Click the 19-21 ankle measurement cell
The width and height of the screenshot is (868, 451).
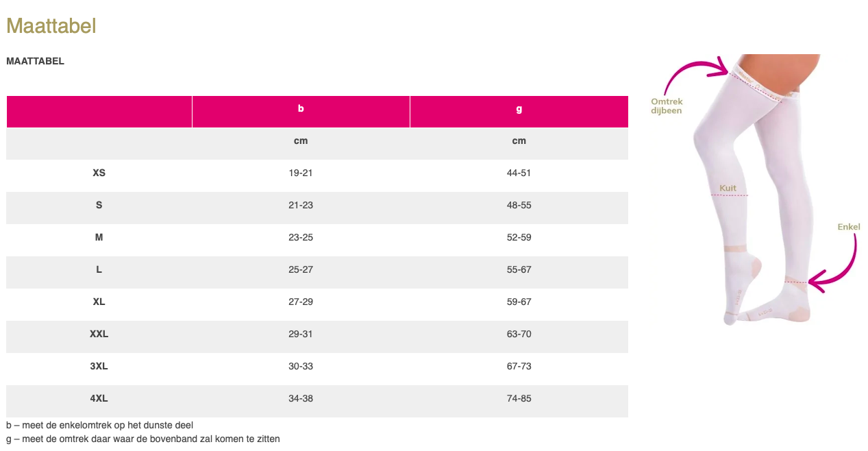(301, 173)
